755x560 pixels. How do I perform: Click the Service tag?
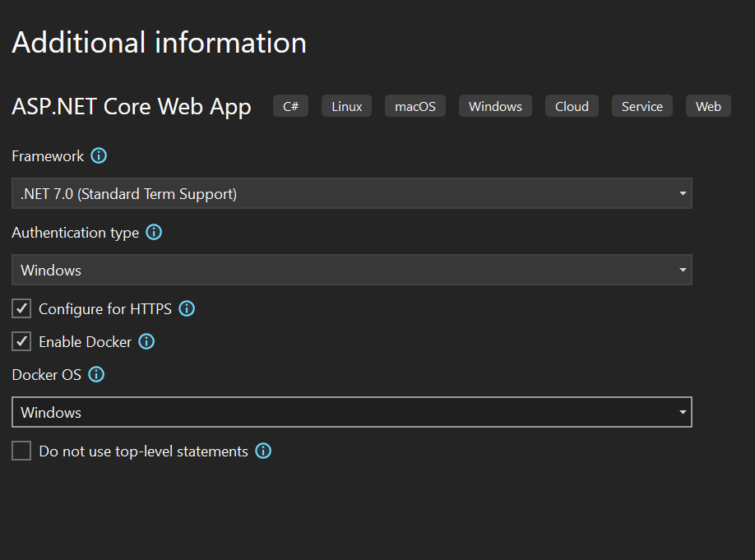pyautogui.click(x=642, y=106)
